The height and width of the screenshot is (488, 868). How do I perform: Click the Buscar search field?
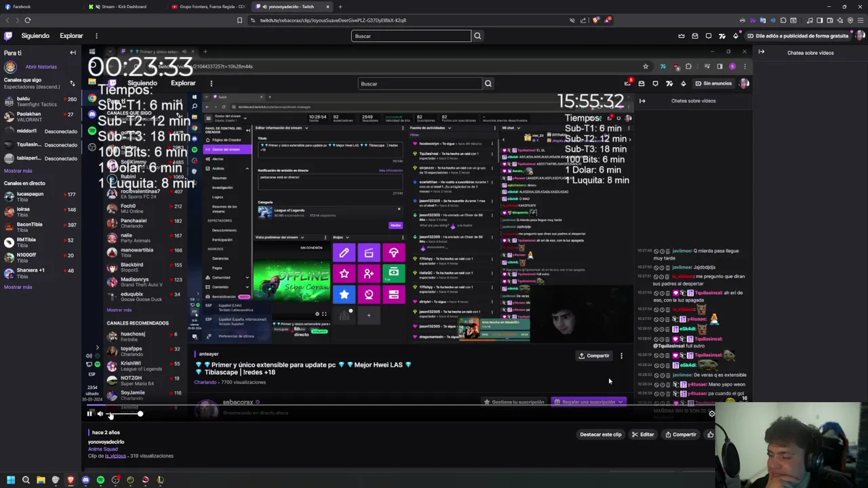[x=411, y=36]
